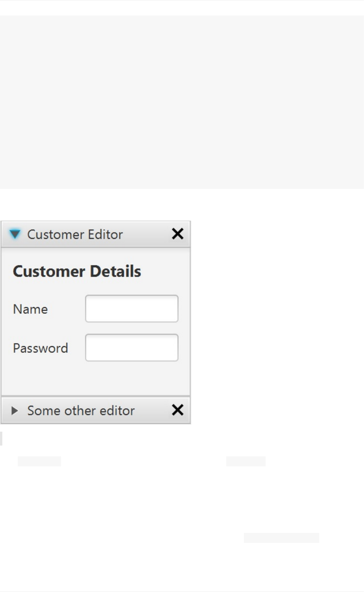Click the small gray box at bottom left
364x592 pixels.
click(x=39, y=461)
